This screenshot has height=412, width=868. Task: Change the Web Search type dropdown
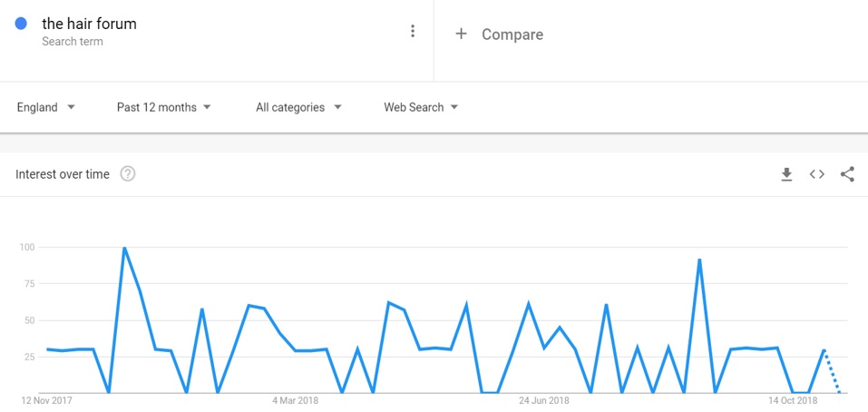click(421, 107)
